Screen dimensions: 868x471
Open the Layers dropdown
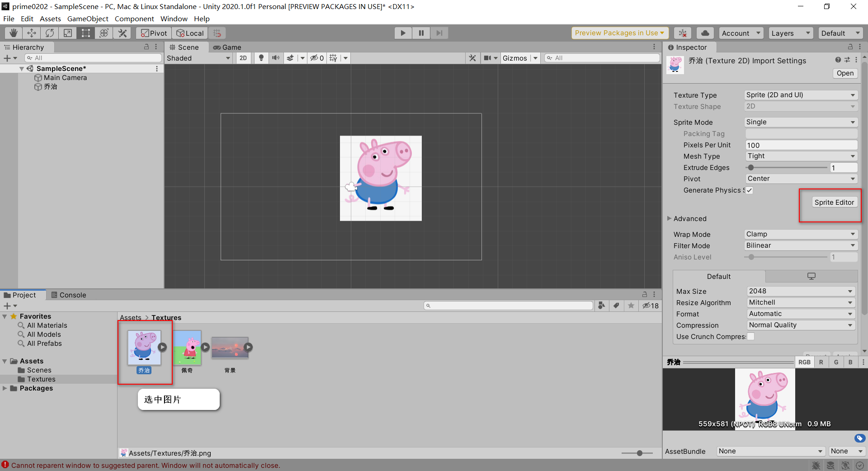[x=790, y=33]
